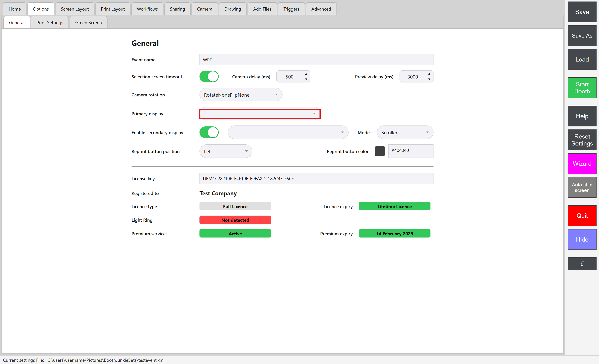Launch Start Booth
Viewport: 599px width, 364px height.
coord(582,88)
